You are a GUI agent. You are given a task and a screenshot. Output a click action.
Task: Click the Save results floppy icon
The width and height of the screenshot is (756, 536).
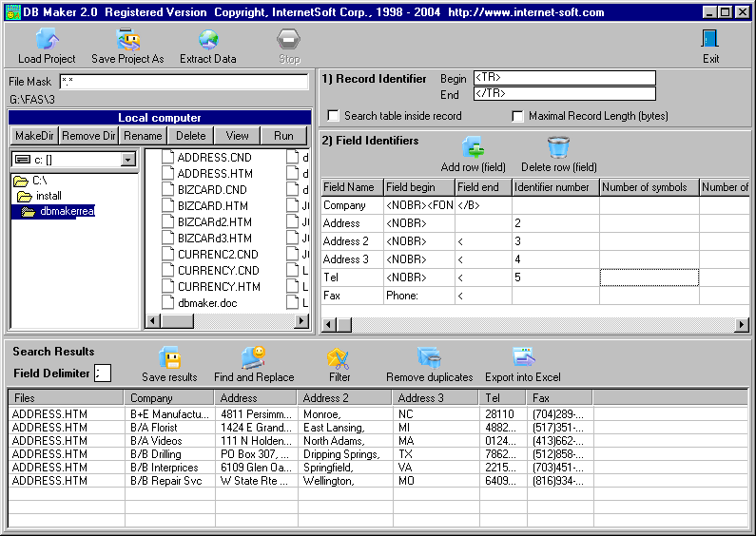[x=169, y=357]
